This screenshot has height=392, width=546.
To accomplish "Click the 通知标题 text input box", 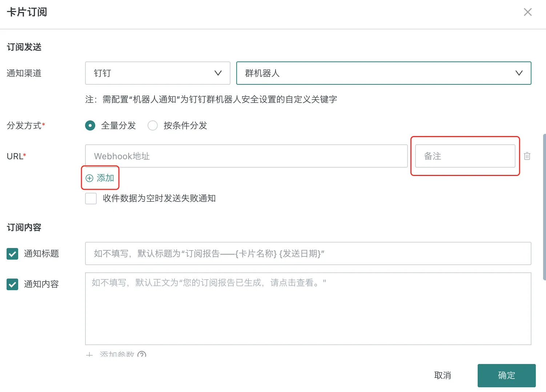I will point(308,253).
